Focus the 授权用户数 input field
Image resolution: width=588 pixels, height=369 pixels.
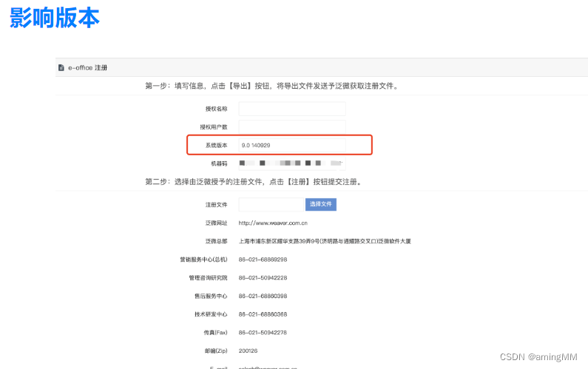coord(292,127)
